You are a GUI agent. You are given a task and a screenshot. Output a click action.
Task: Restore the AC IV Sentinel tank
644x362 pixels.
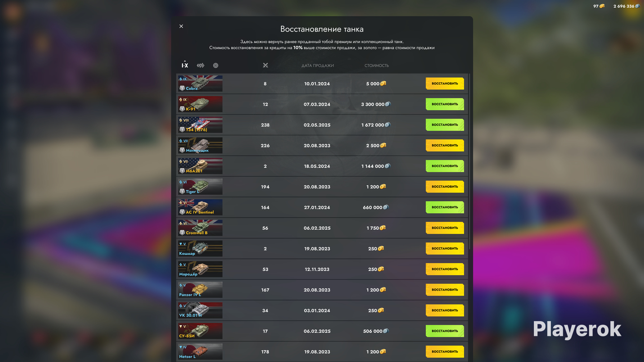(x=444, y=207)
